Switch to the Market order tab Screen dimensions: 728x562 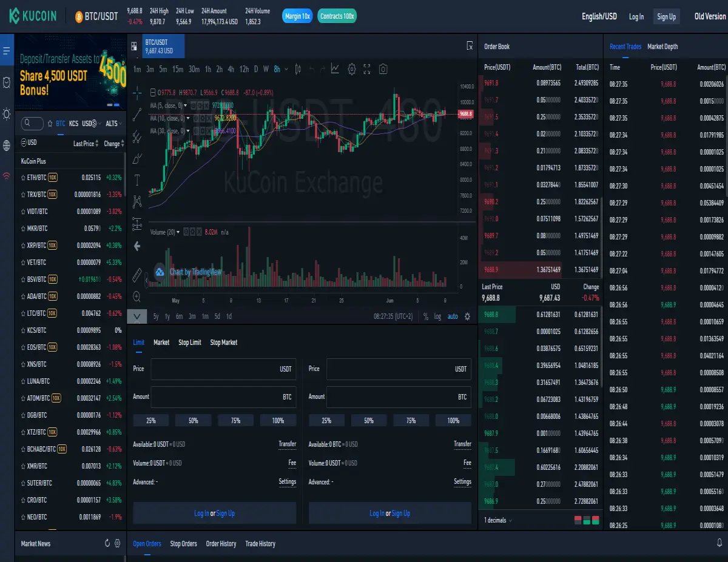[x=161, y=343]
